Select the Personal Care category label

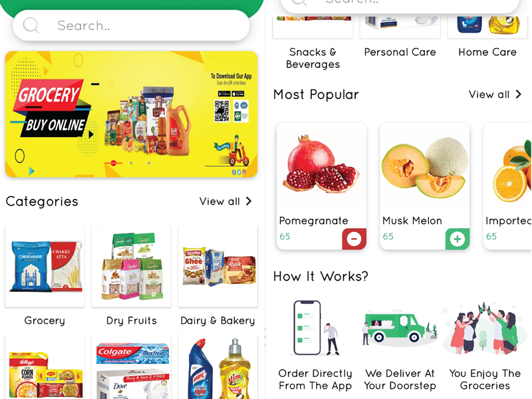400,52
